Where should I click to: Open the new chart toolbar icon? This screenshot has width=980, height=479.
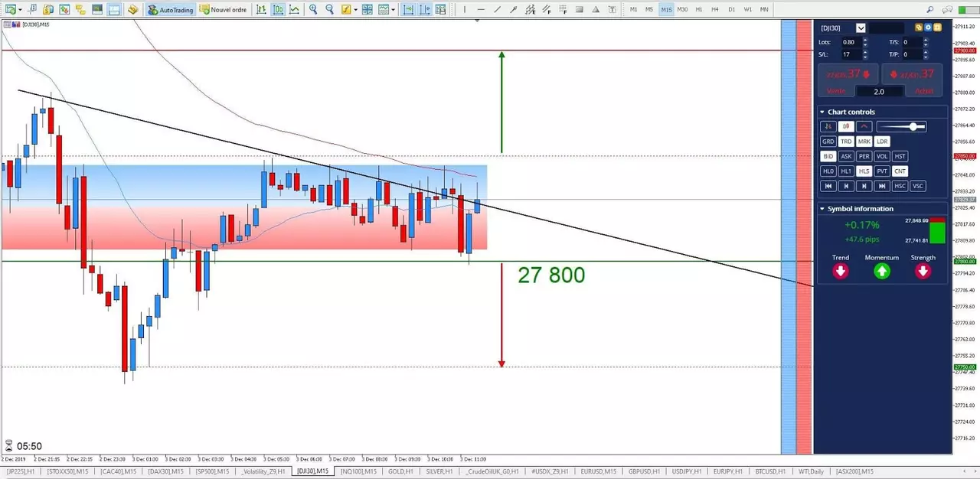(x=10, y=10)
